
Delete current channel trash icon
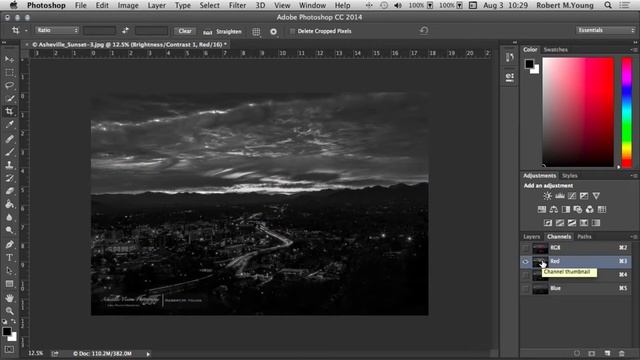coord(622,353)
